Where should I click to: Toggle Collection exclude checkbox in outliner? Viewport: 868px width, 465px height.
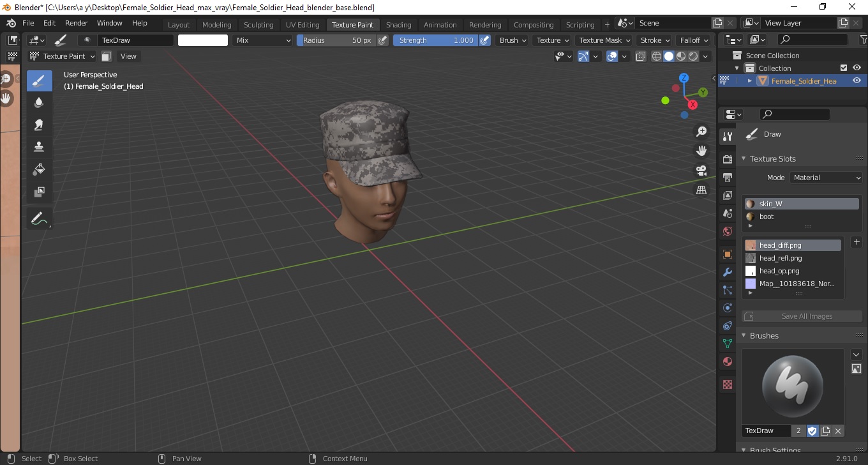click(844, 68)
